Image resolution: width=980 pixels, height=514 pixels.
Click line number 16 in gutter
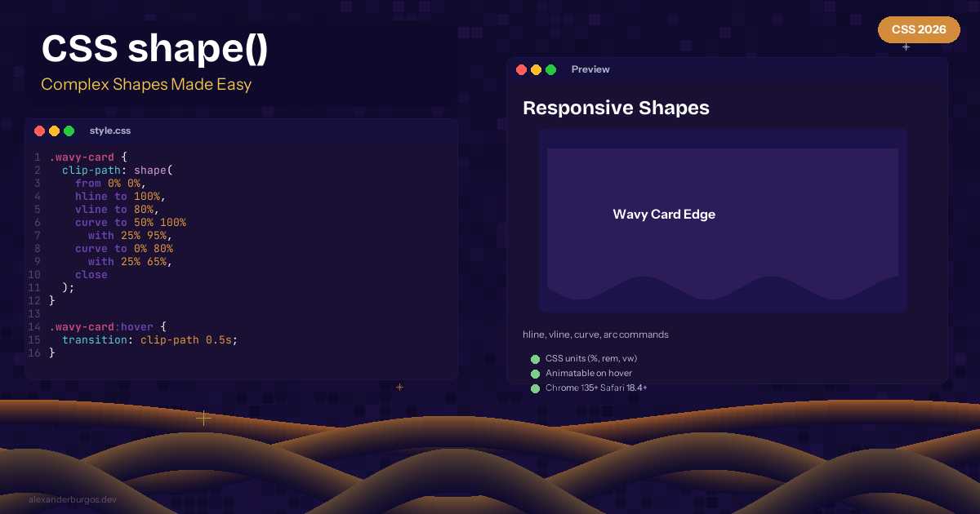click(34, 352)
